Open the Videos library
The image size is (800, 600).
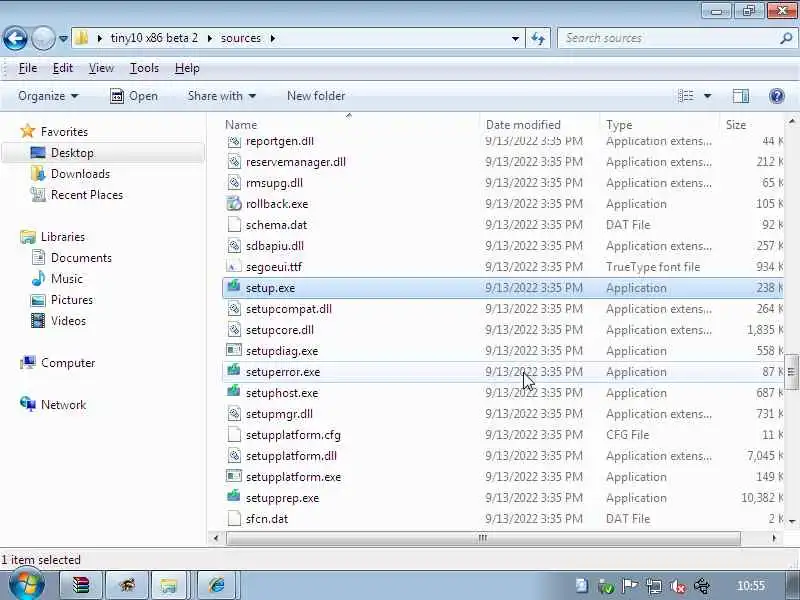(x=68, y=321)
